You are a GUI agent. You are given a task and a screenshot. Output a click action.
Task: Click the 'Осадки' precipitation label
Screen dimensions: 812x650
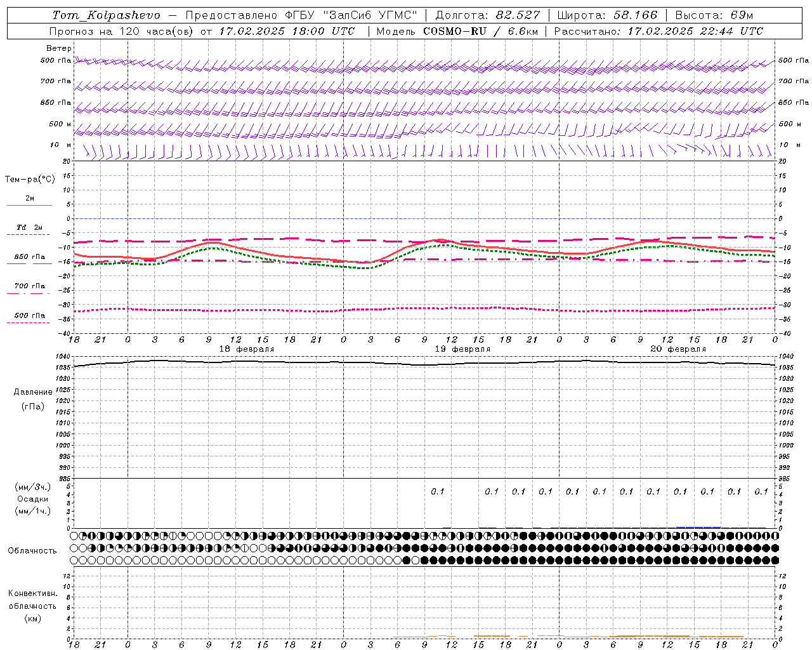(33, 499)
